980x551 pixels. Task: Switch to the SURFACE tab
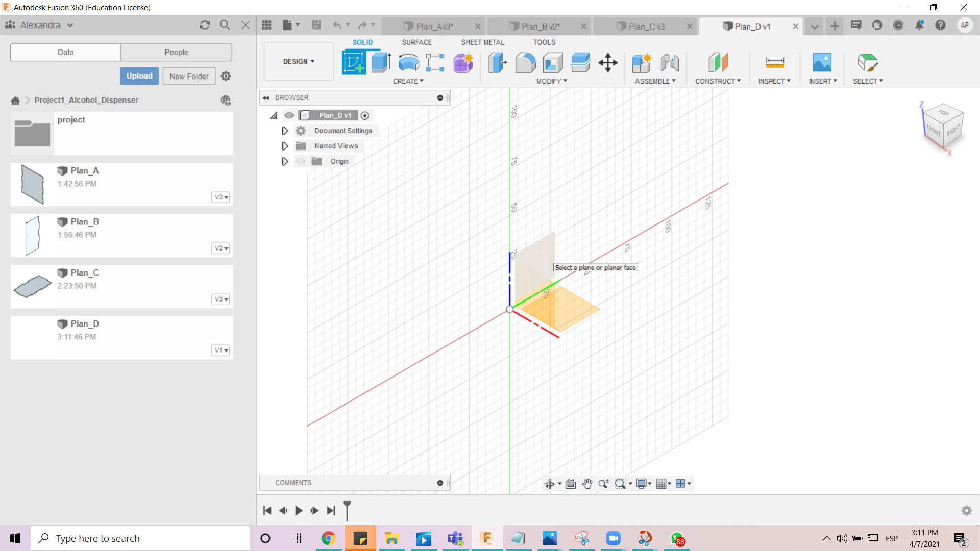[416, 42]
